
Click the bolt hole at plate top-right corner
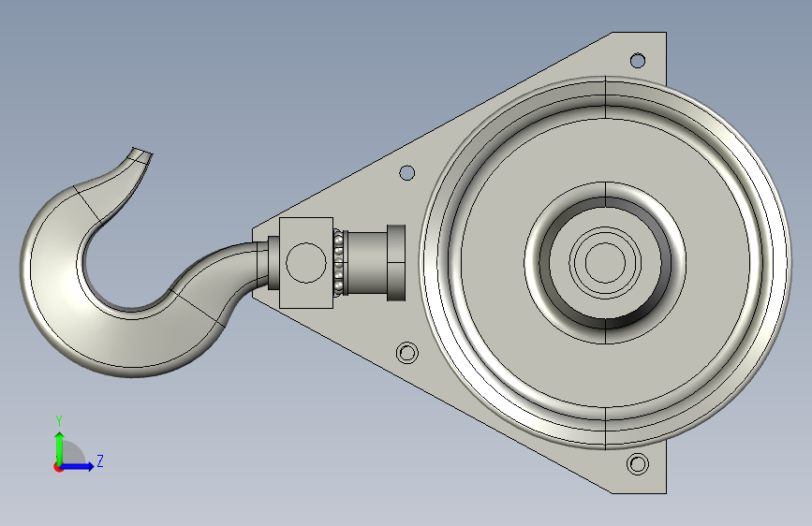[638, 61]
